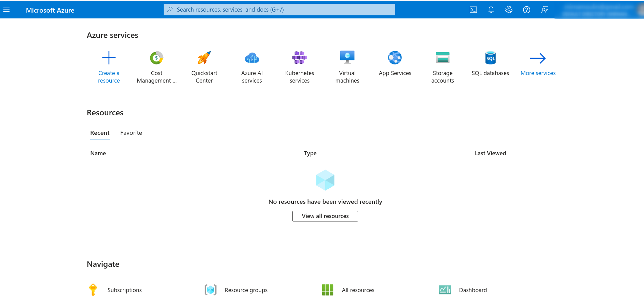Open the feedback icon in header
This screenshot has height=302, width=644.
tap(544, 10)
